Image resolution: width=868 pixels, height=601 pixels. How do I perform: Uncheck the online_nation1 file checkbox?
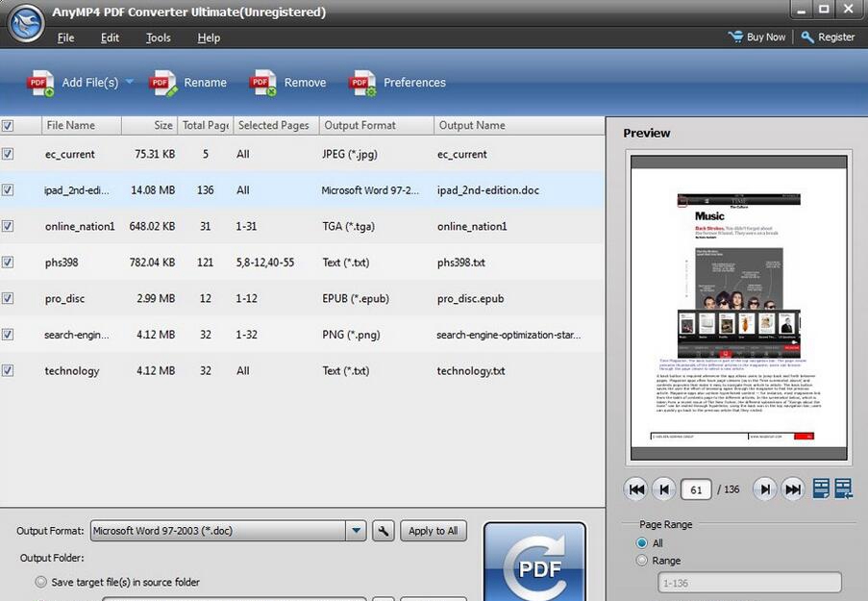tap(7, 226)
